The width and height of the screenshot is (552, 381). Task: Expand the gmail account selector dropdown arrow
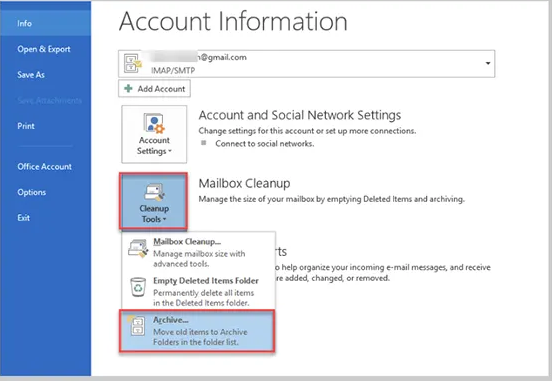[x=488, y=63]
